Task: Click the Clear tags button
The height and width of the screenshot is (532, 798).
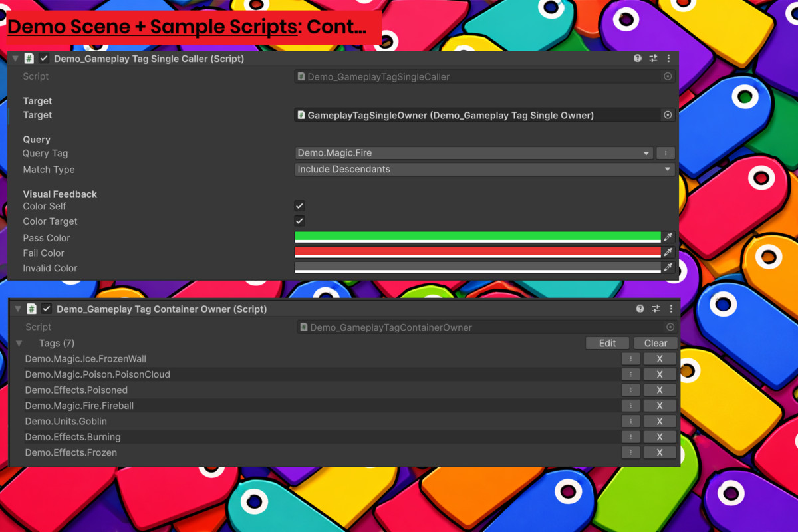Action: (x=655, y=343)
